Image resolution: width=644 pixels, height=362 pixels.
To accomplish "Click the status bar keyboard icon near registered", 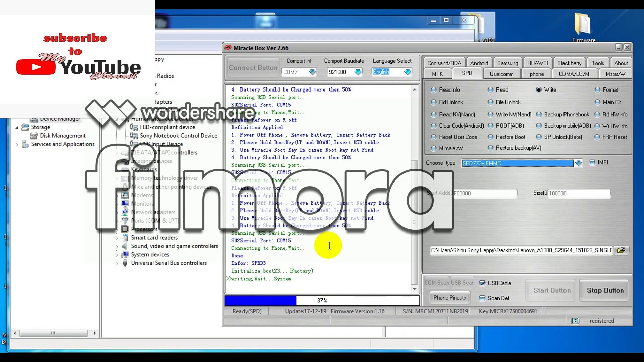I will [x=575, y=321].
